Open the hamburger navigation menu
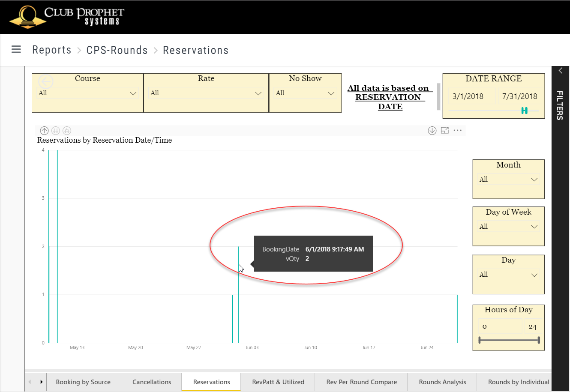The image size is (570, 392). point(16,50)
